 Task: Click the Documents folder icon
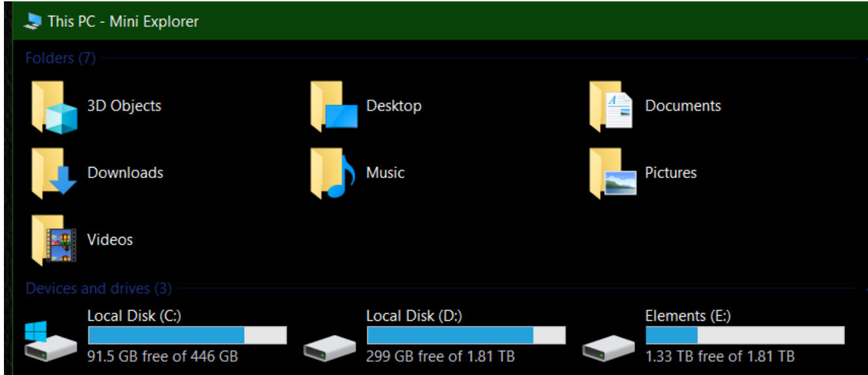click(x=611, y=107)
